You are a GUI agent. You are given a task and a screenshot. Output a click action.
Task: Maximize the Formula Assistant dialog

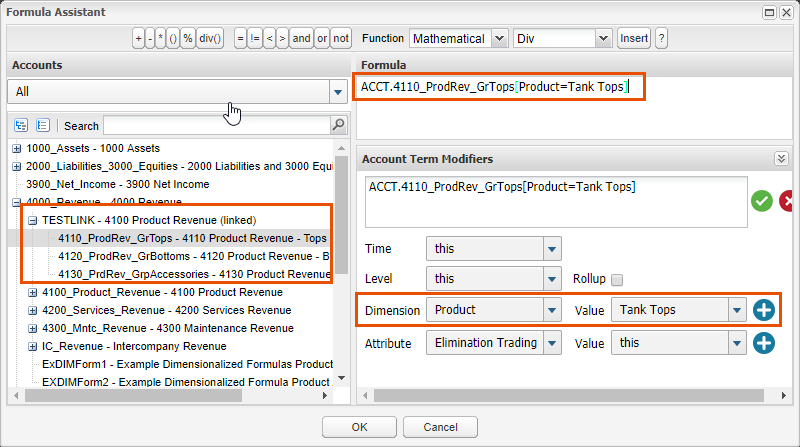(769, 12)
